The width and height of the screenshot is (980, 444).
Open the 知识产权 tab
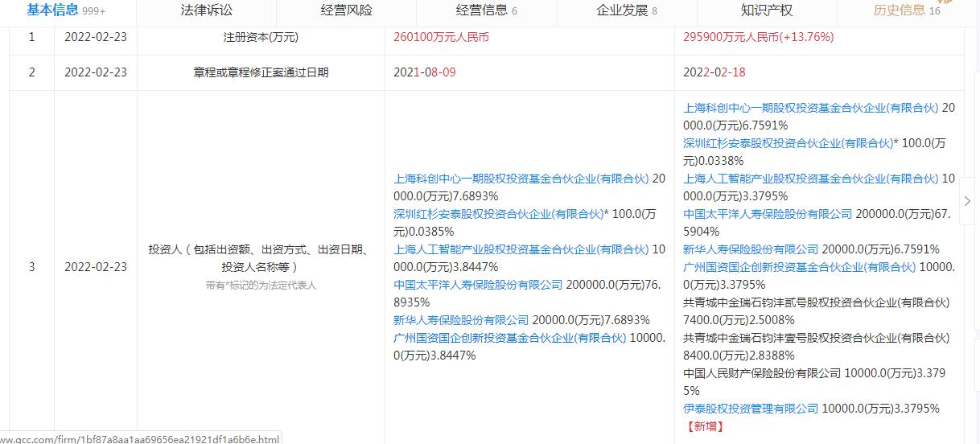(767, 10)
